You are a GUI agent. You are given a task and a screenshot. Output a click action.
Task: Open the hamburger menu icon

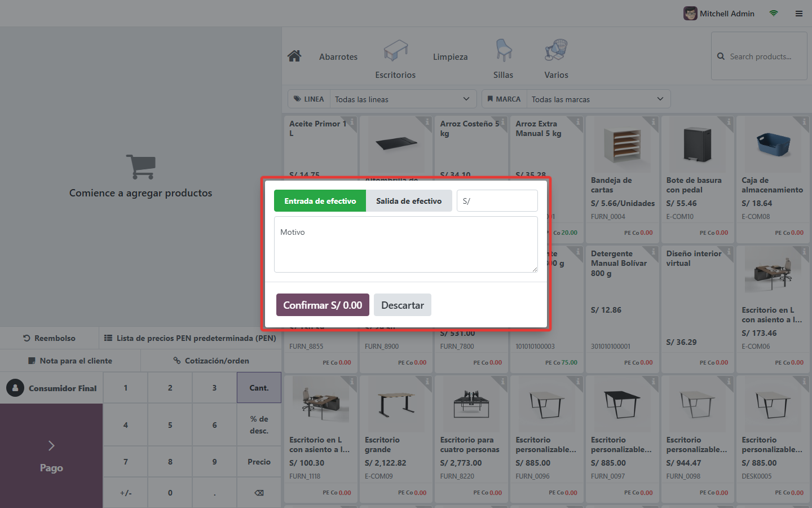coord(799,14)
